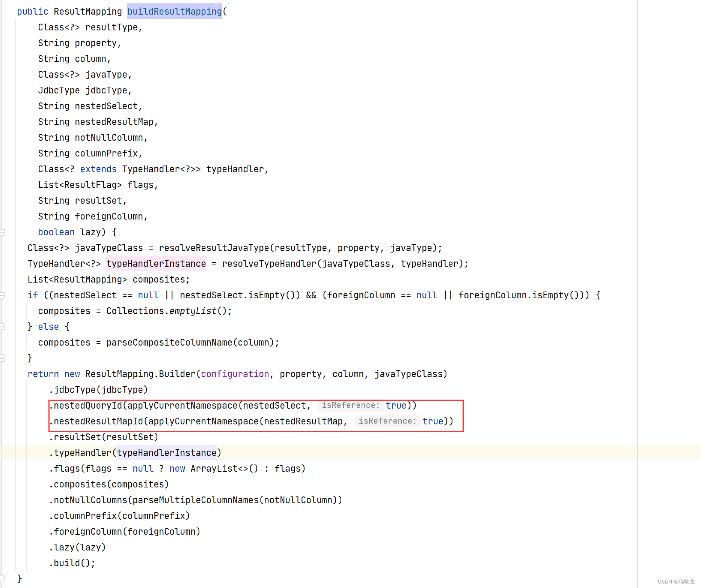Click the pink-highlighted typeHandlerInstance declaration
The height and width of the screenshot is (588, 701).
pos(156,264)
